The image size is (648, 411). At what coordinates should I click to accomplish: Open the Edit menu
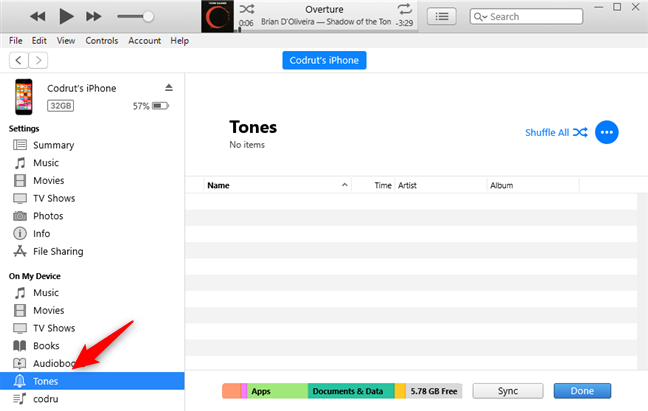(x=39, y=40)
